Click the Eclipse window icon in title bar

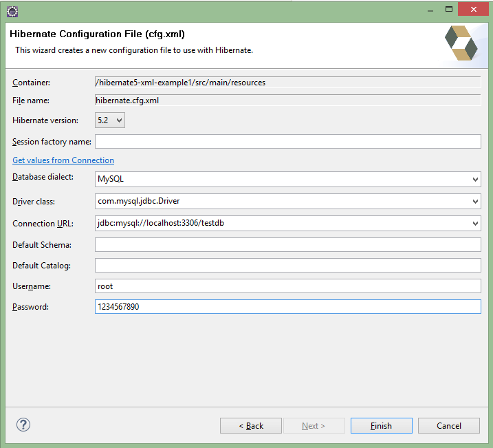pyautogui.click(x=12, y=12)
